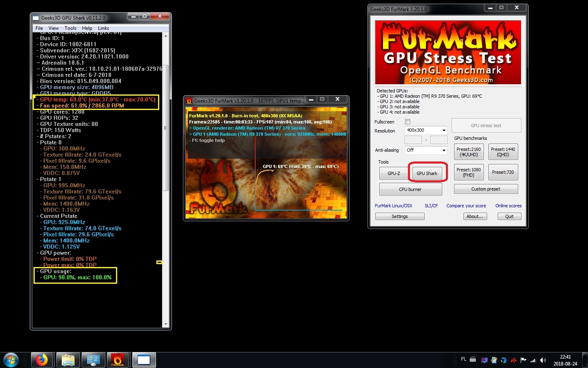Quit FurMark with the Quit button
Screen dimensions: 588x368
coord(509,216)
